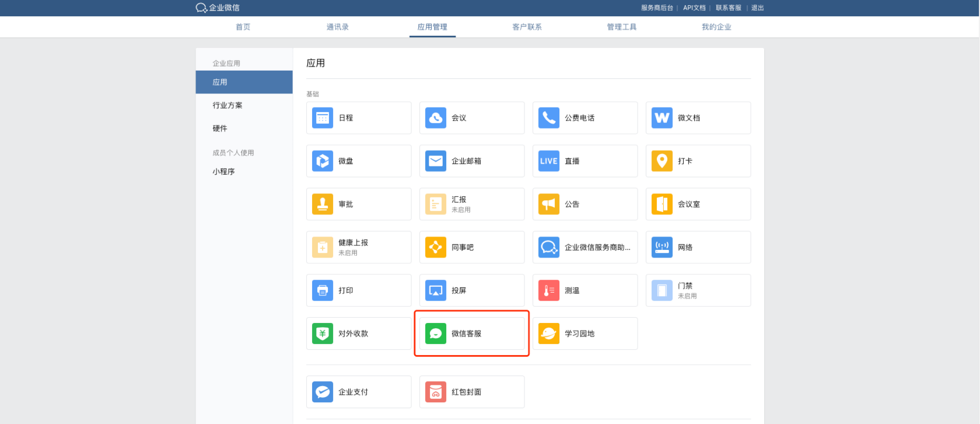Click the 学习园地 label text
The height and width of the screenshot is (424, 980).
click(580, 334)
